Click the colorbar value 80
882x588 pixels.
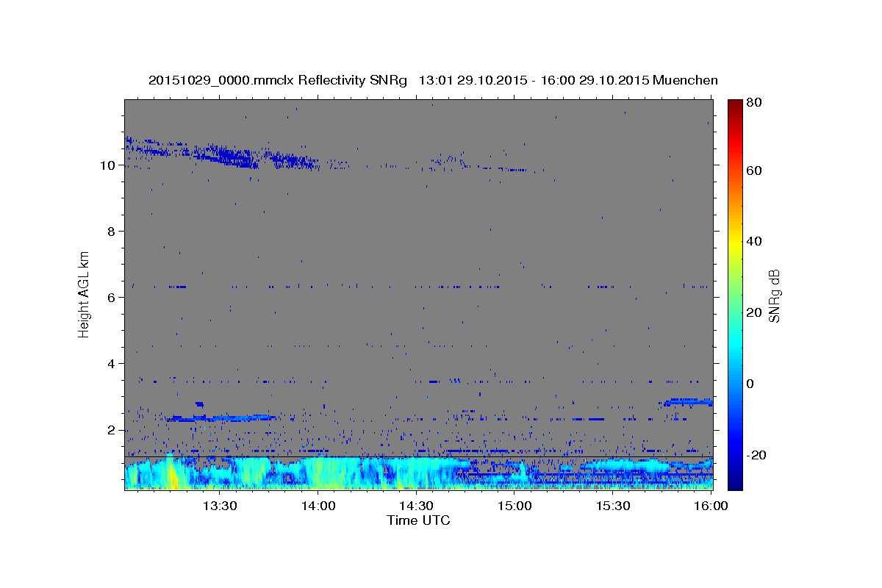[x=753, y=103]
